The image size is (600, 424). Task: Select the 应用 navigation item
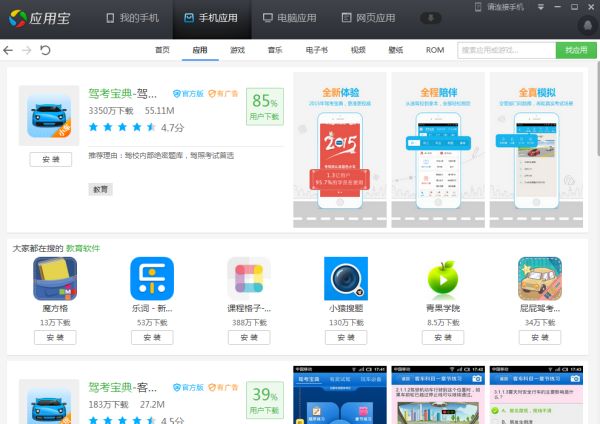(200, 50)
